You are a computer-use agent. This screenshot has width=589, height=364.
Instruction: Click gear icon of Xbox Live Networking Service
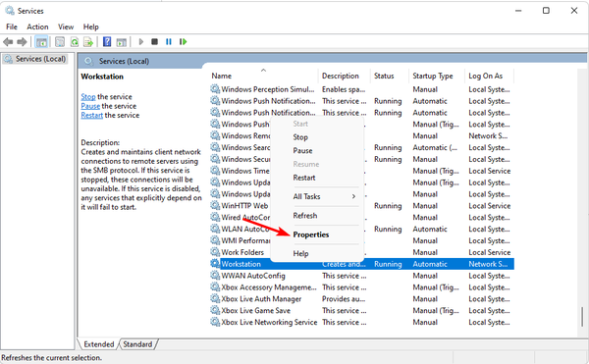(x=215, y=322)
